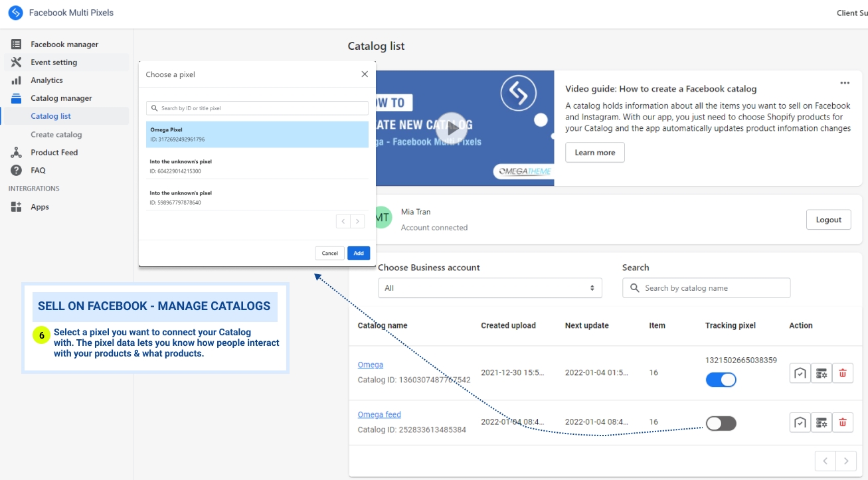The width and height of the screenshot is (868, 480).
Task: Go to next page in pixel dialog
Action: click(x=358, y=221)
